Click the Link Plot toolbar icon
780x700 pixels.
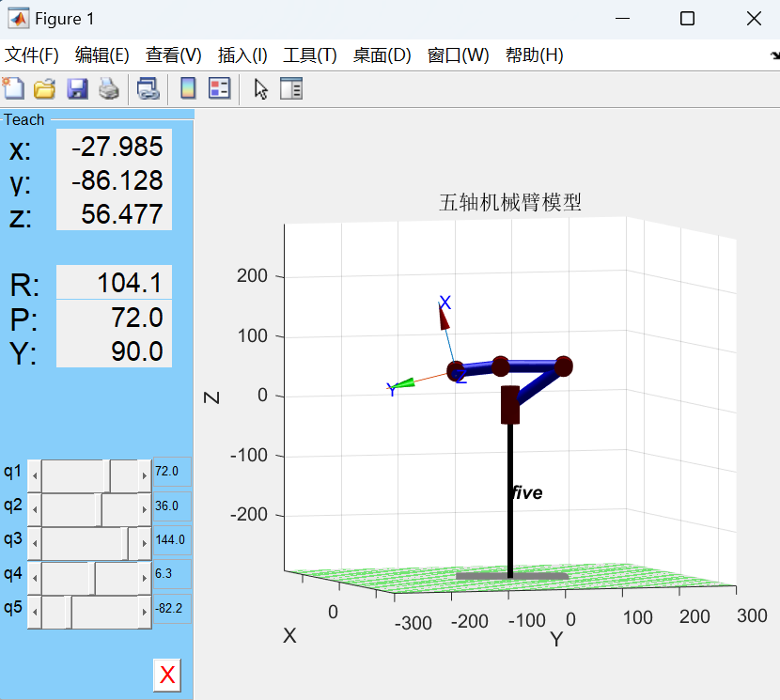(x=148, y=89)
